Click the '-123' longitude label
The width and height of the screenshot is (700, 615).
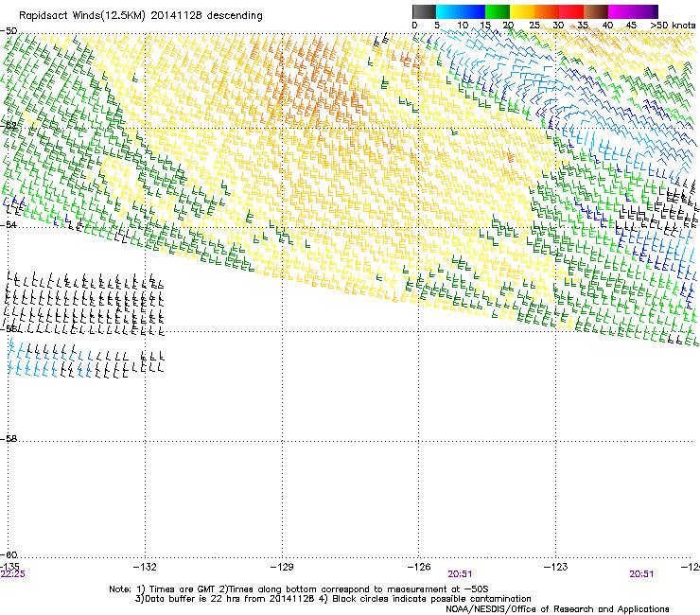tap(556, 567)
